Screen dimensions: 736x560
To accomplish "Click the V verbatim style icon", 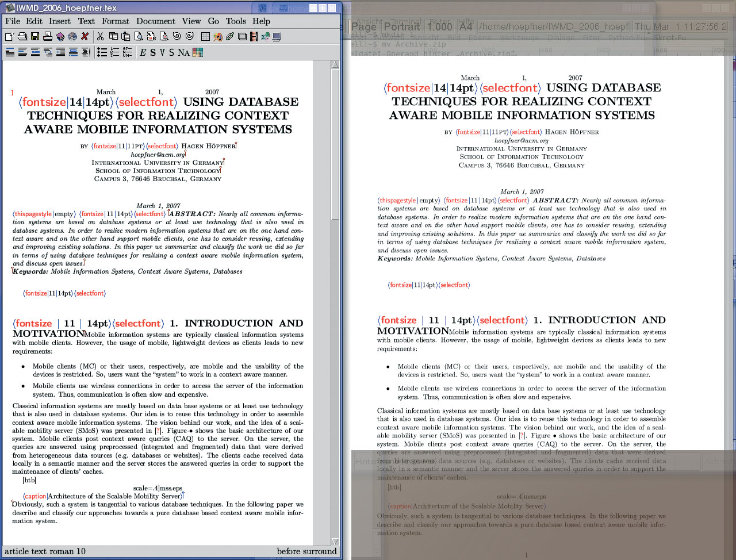I will [x=162, y=52].
